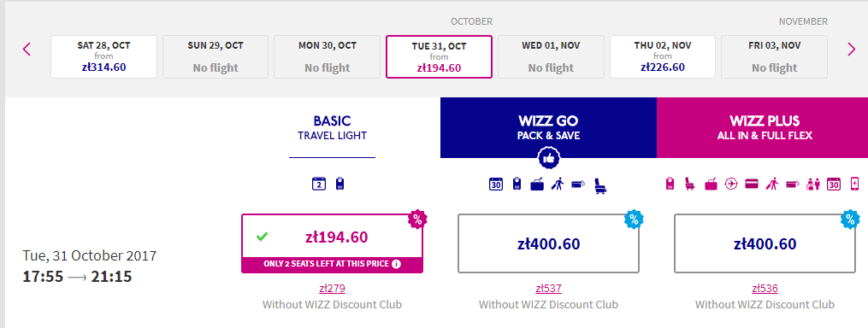Screen dimensions: 868x328
Task: Click the WIZZ GO thumbs-up recommended badge
Action: [548, 158]
